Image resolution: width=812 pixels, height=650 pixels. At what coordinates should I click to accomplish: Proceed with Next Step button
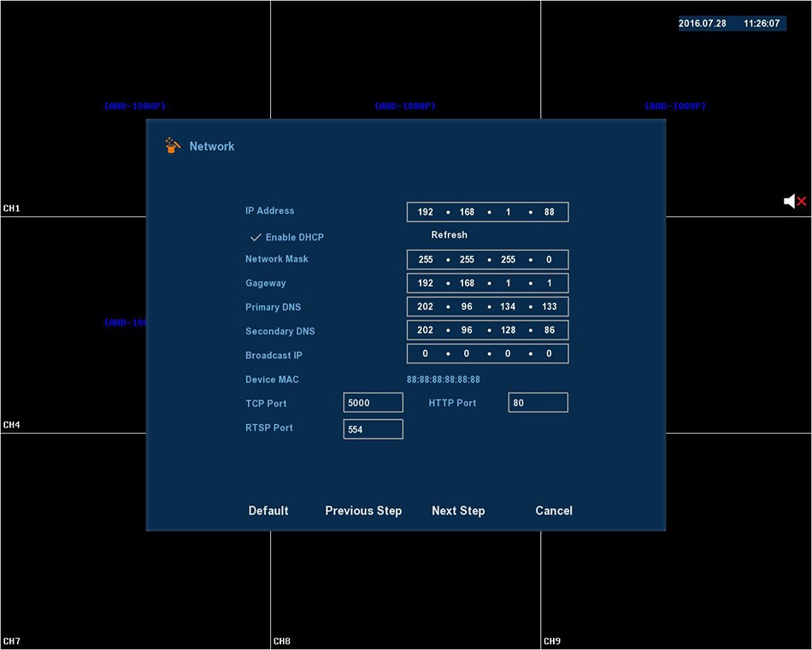pyautogui.click(x=458, y=511)
